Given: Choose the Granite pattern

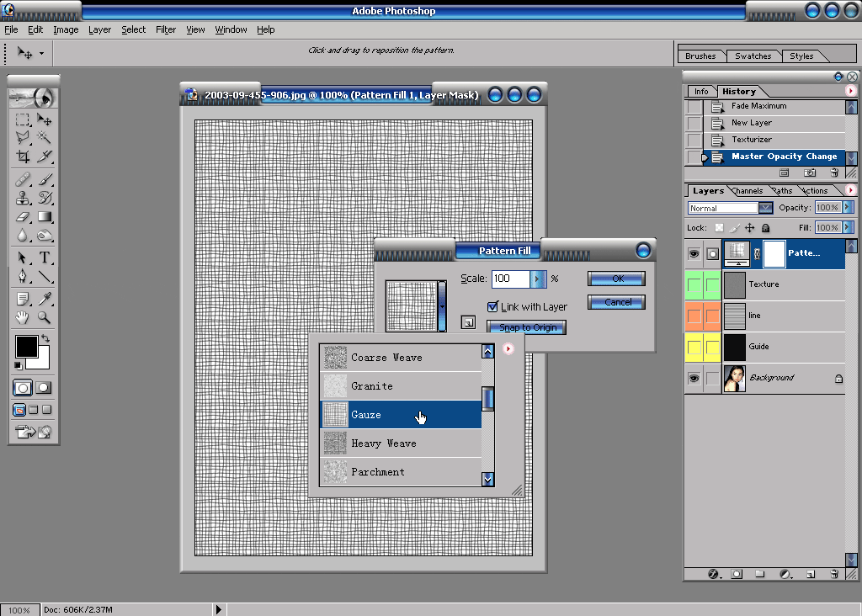Looking at the screenshot, I should click(401, 386).
